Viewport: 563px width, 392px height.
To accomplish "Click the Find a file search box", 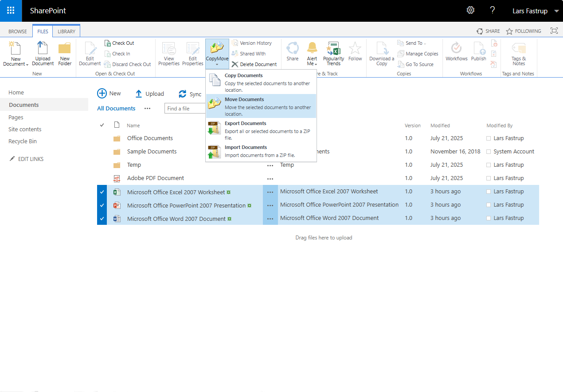I will (x=185, y=109).
